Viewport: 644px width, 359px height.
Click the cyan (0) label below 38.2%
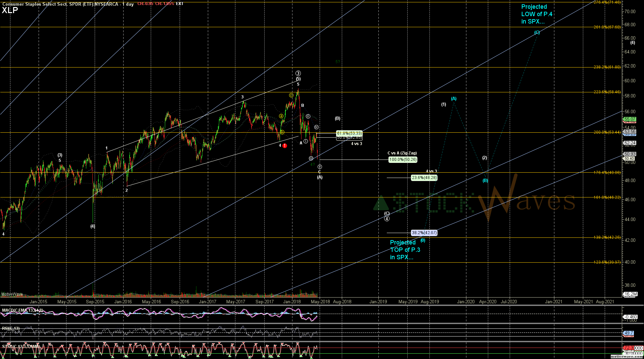pyautogui.click(x=423, y=240)
